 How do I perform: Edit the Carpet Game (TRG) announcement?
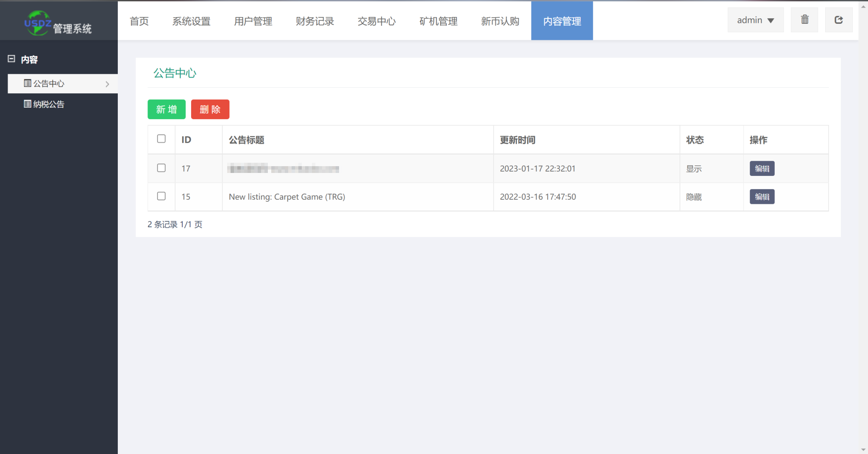762,197
